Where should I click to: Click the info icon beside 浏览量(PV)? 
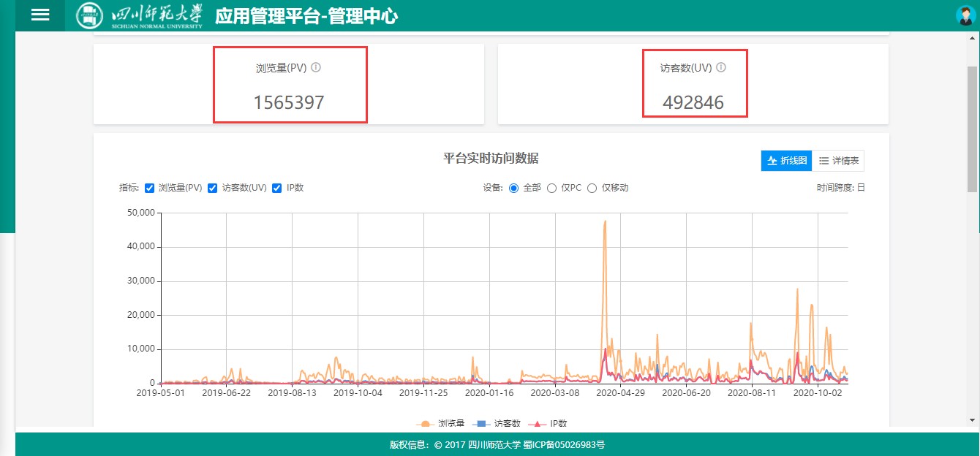pos(316,67)
